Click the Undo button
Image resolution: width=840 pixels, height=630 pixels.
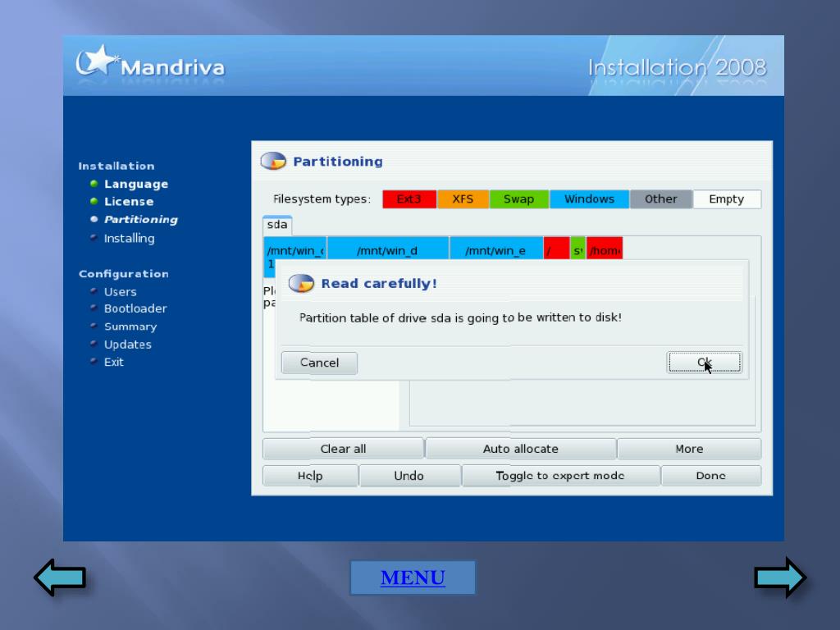pos(409,476)
